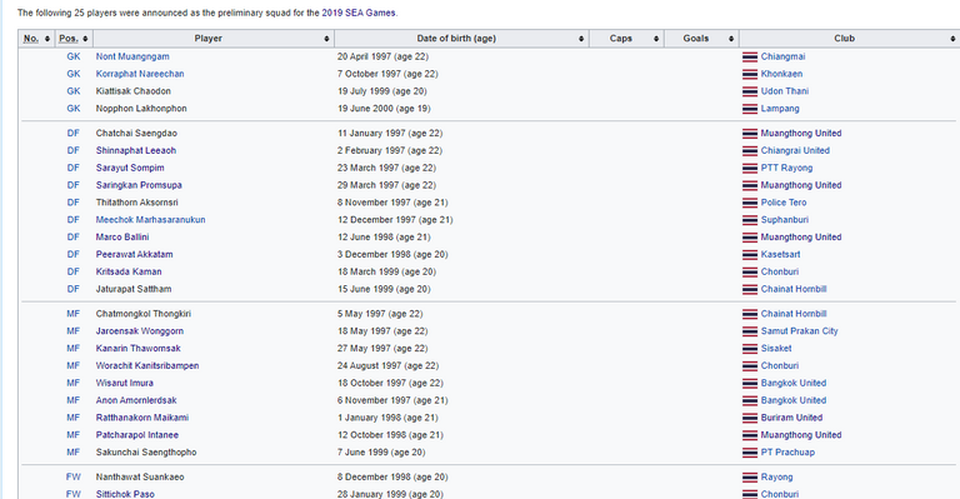Open MF position link for Chatmongkol Thongkiri
Image resolution: width=960 pixels, height=499 pixels.
73,313
